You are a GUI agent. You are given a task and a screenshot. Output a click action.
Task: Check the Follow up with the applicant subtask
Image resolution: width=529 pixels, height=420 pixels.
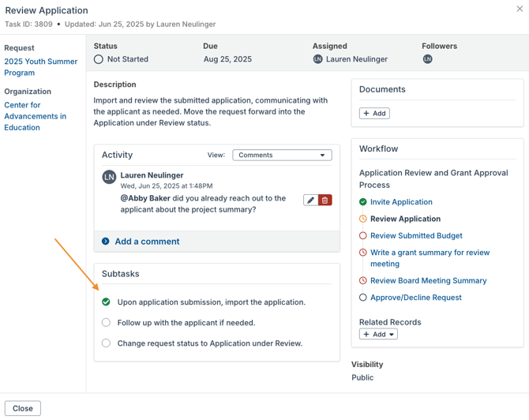[x=106, y=323]
